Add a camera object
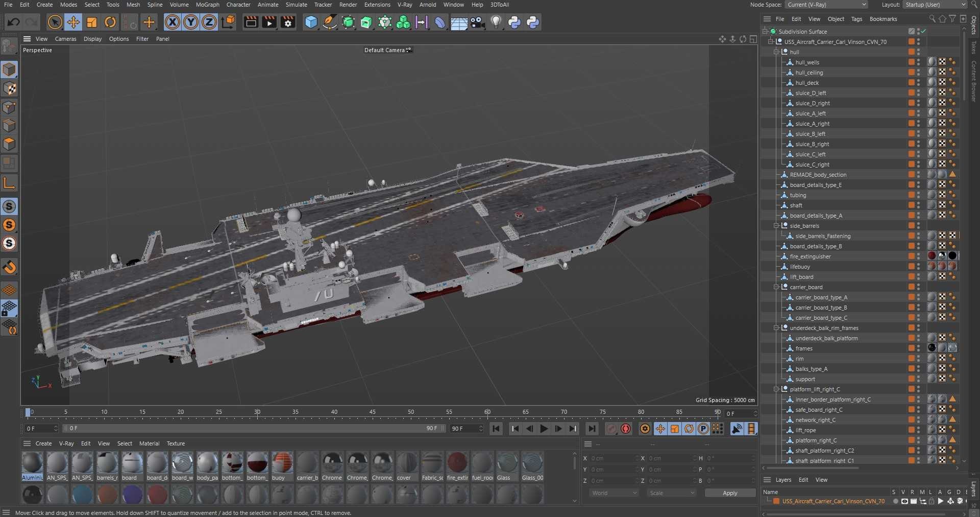Viewport: 980px width, 517px height. tap(477, 22)
